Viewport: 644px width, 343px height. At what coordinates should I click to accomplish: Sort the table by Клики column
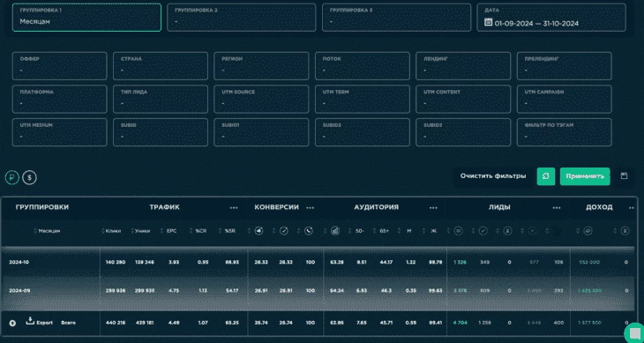113,231
